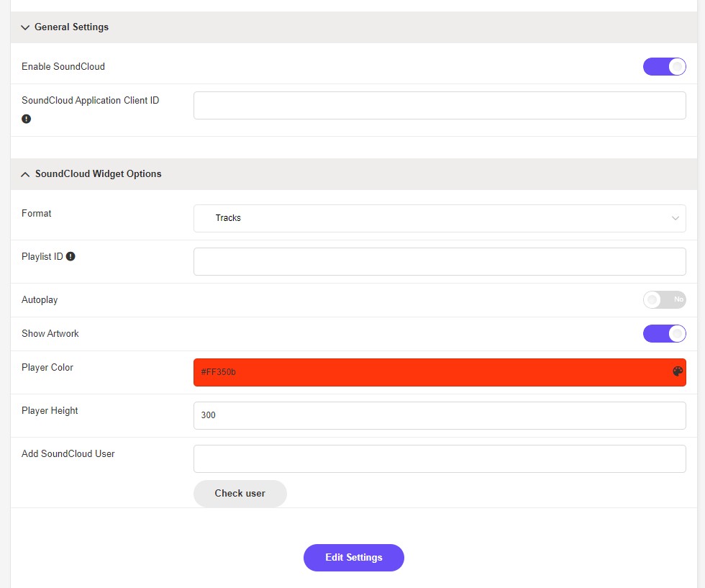Select the Player Color #FF350b swatch field
The height and width of the screenshot is (588, 705).
pos(440,372)
